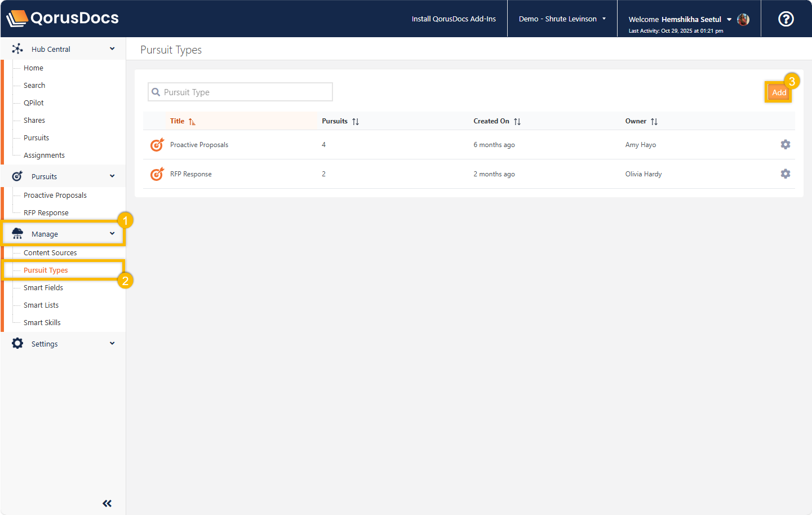Focus the Pursuit Type search field
Screen dimensions: 812x515
click(246, 92)
